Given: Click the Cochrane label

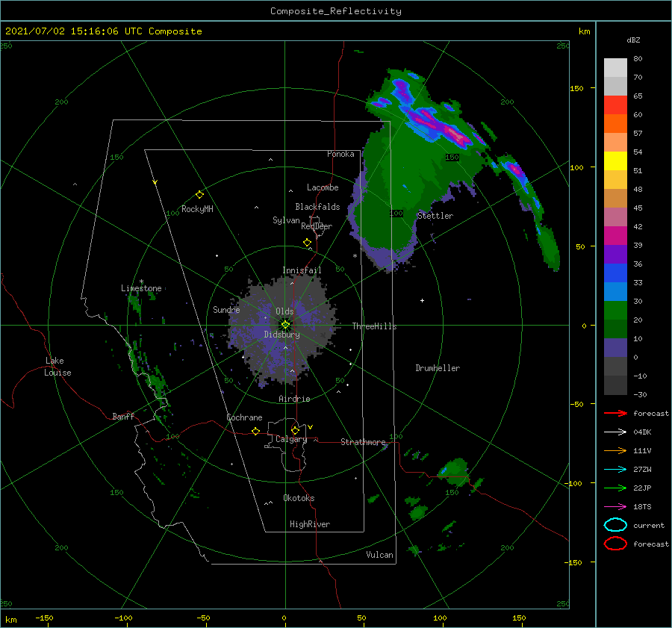Looking at the screenshot, I should pos(244,417).
